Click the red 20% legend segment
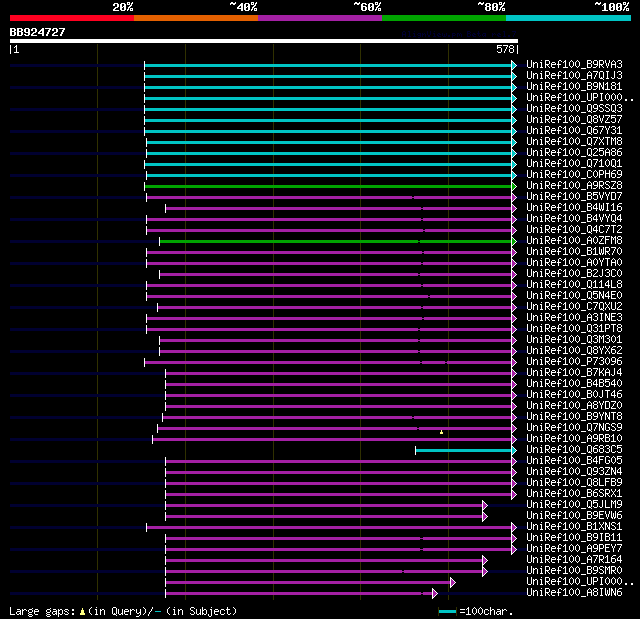This screenshot has width=640, height=619. [x=72, y=18]
